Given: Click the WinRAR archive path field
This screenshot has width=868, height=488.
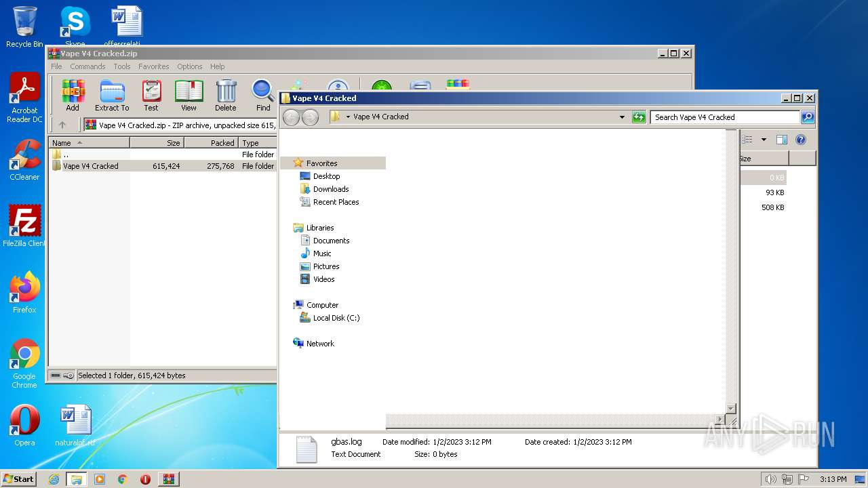Looking at the screenshot, I should [180, 125].
